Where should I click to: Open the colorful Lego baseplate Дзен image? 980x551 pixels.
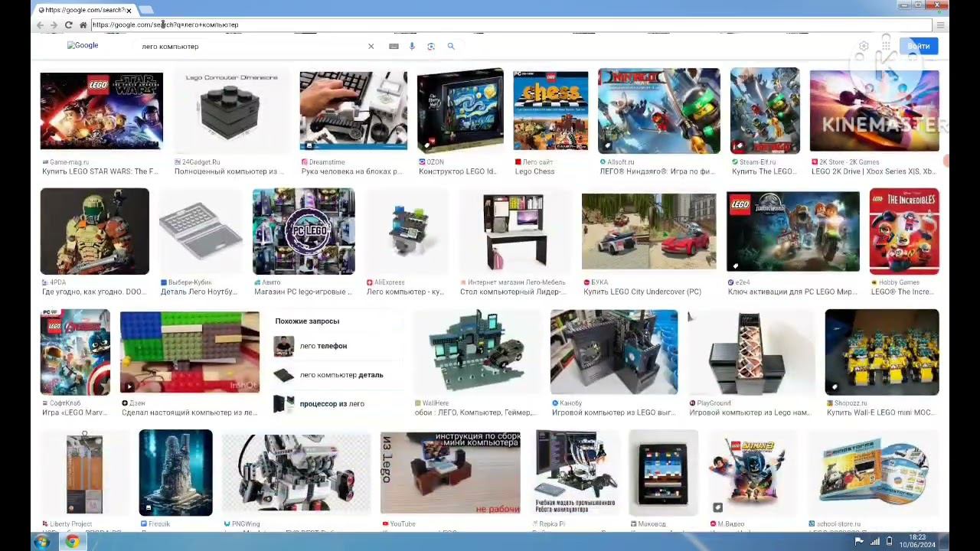coord(190,352)
